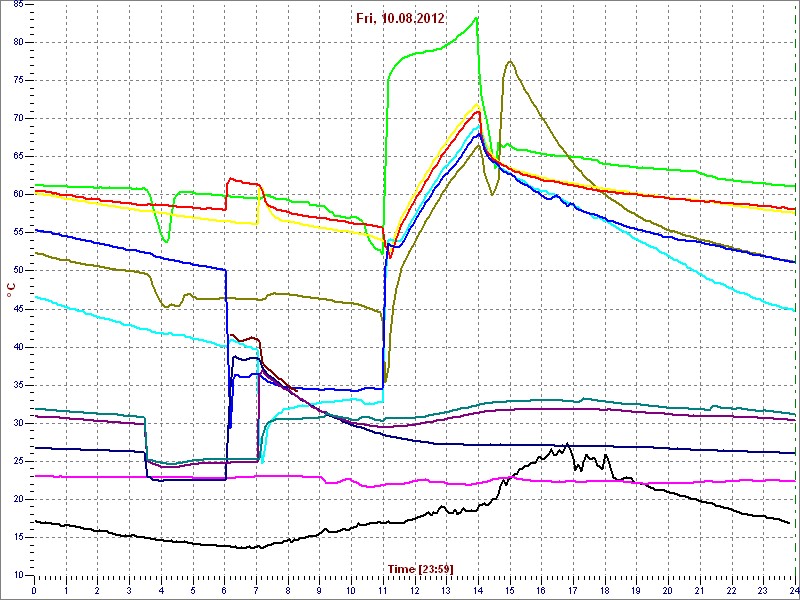The height and width of the screenshot is (600, 800).
Task: Click the y-axis value 75
Action: click(x=17, y=81)
